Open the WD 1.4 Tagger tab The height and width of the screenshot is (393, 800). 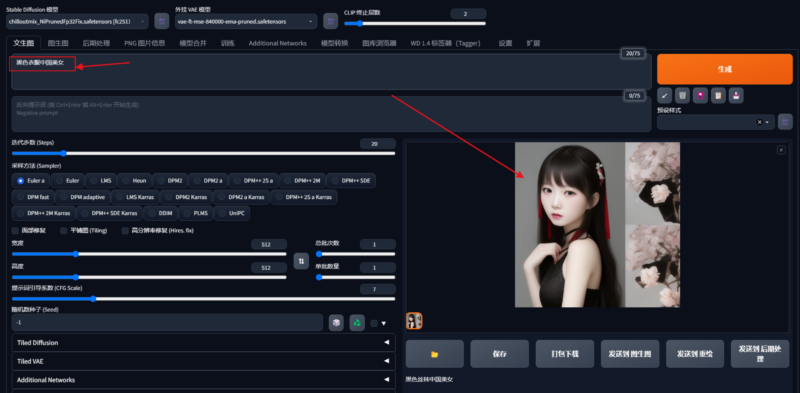tap(445, 43)
